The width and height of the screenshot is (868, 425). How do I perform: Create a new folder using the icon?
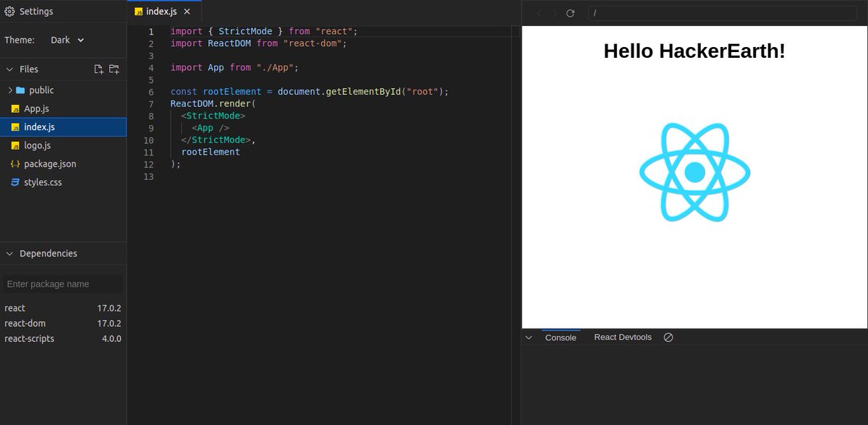(x=114, y=69)
